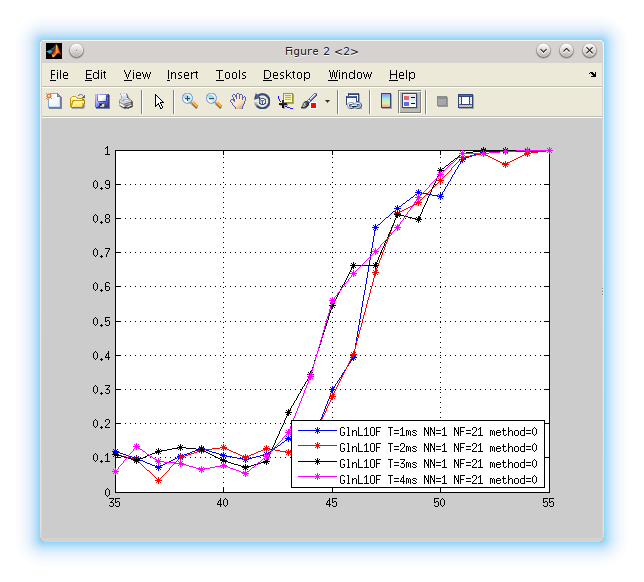Select the Zoom In magnifier tool

coord(190,101)
